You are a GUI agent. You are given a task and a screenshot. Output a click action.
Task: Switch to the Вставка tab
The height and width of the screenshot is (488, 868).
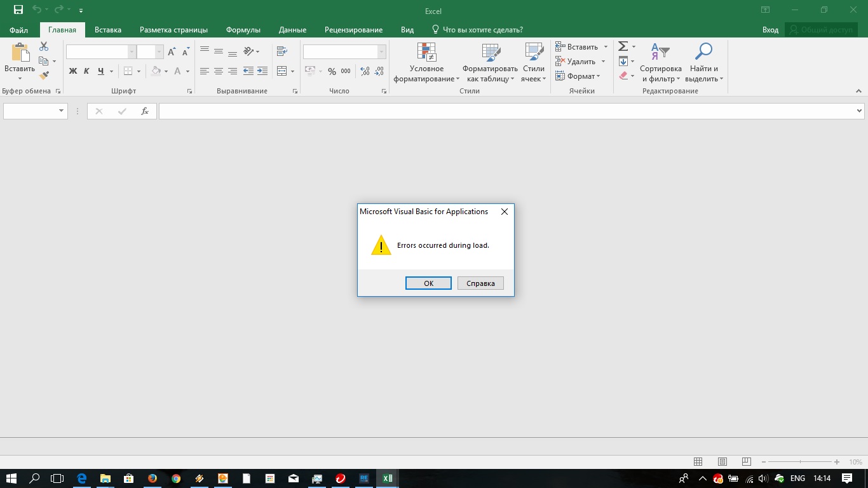[x=108, y=30]
